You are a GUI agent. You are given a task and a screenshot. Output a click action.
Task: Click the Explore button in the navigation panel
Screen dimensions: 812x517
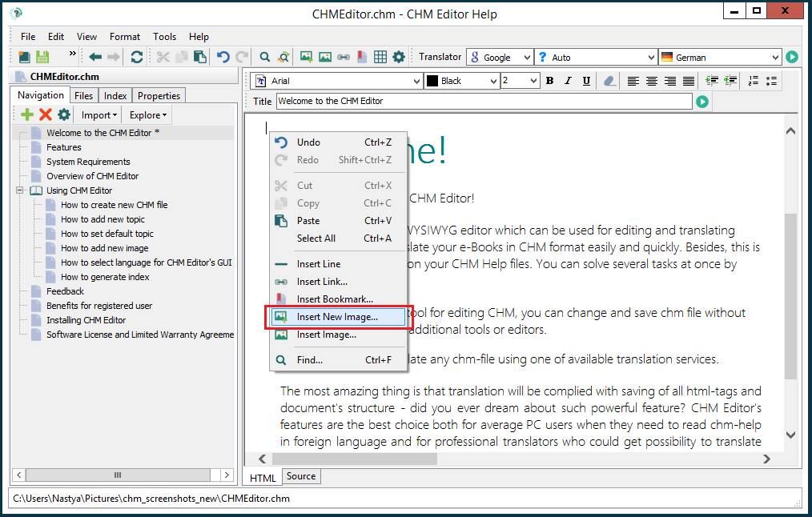coord(147,114)
